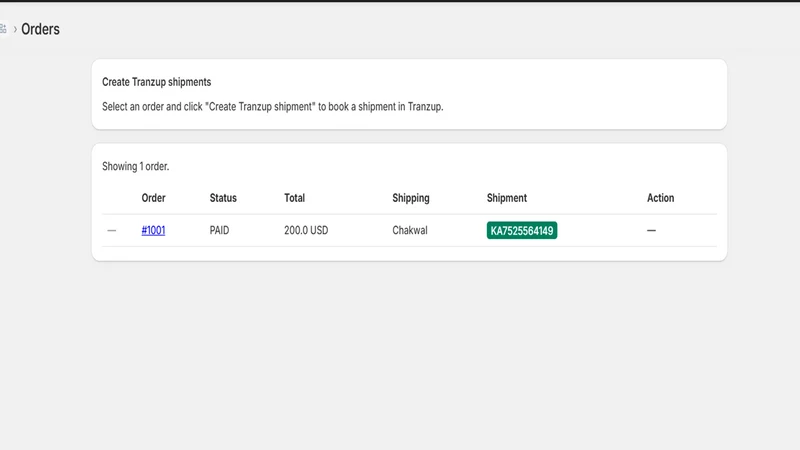800x450 pixels.
Task: Click the Orders breadcrumb title
Action: pyautogui.click(x=40, y=29)
